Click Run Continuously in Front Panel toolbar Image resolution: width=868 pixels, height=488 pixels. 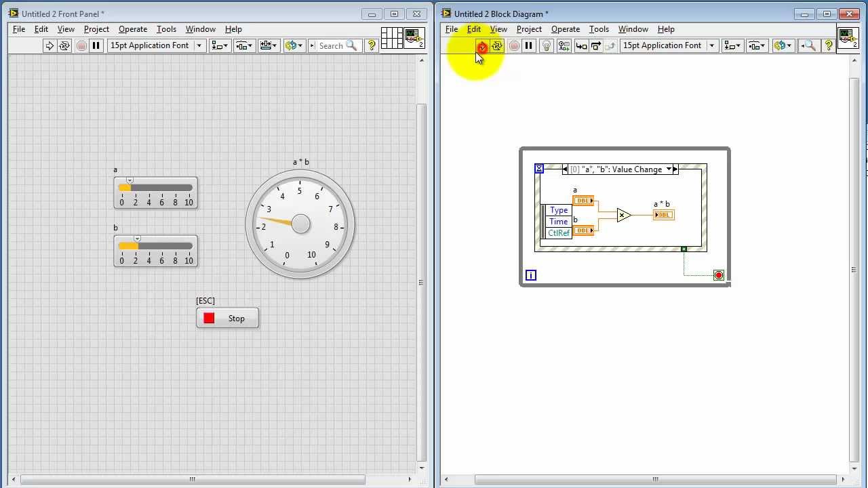tap(64, 45)
